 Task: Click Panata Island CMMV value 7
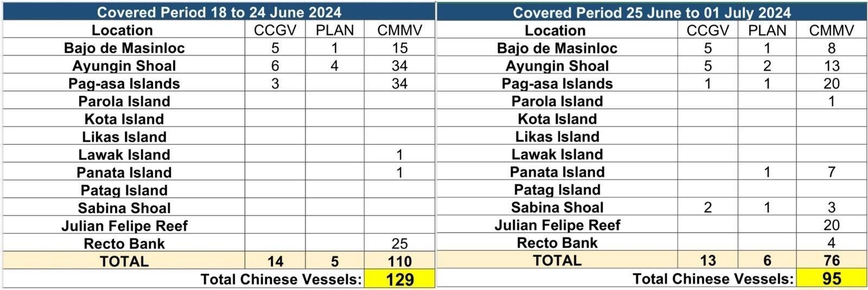point(831,172)
